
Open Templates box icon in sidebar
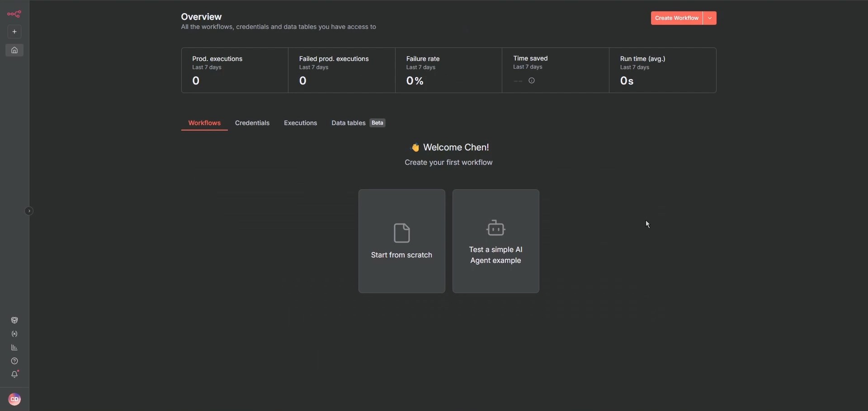14,321
